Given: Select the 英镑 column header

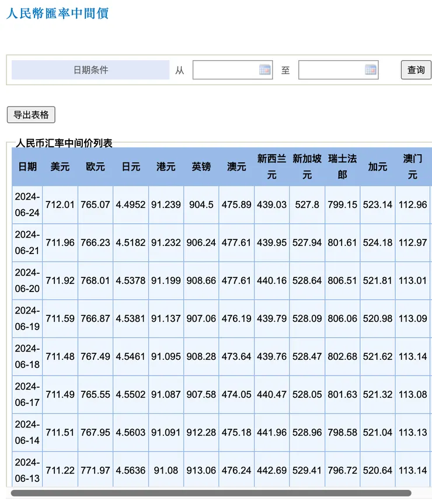Looking at the screenshot, I should (201, 166).
